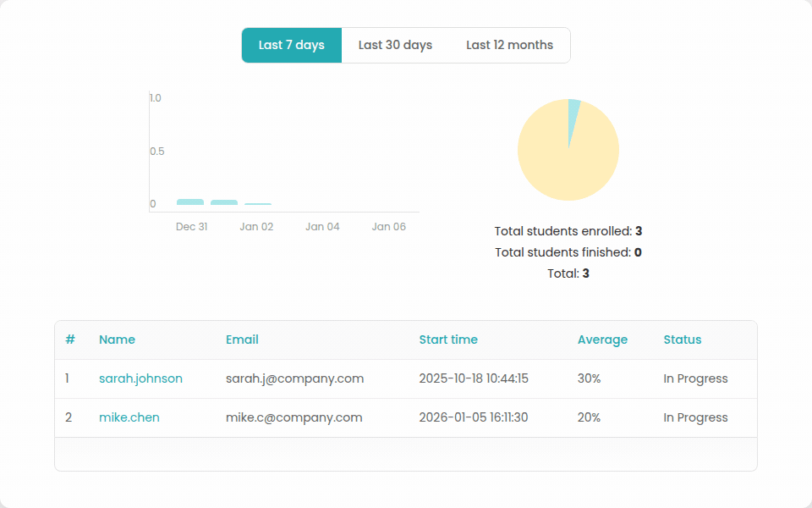The image size is (812, 508).
Task: Click the second bar in the bar chart
Action: point(224,202)
